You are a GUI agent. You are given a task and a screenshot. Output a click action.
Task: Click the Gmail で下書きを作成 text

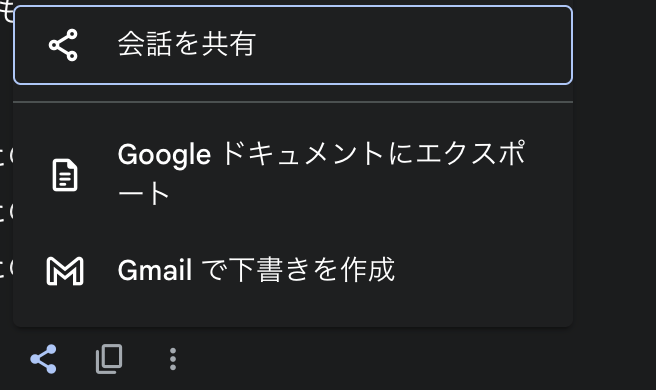click(256, 270)
